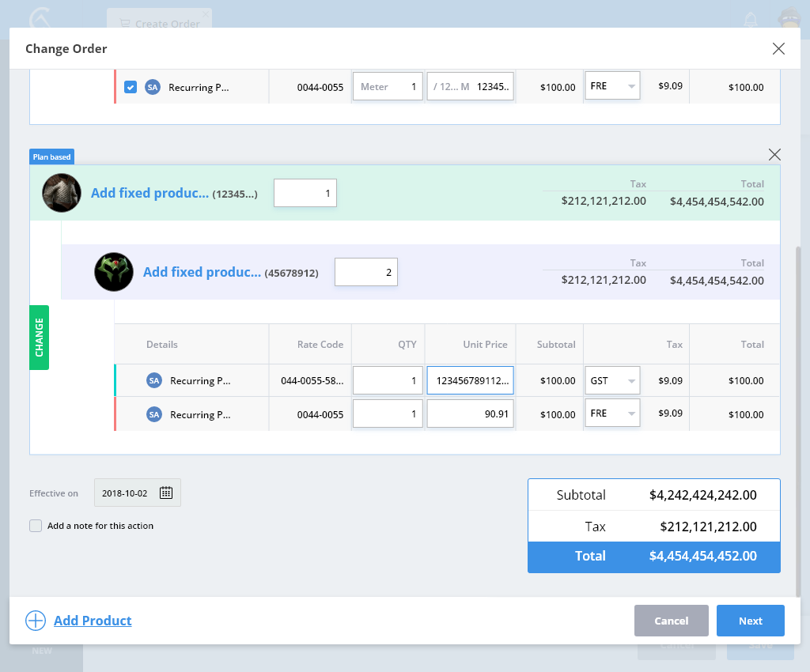Click the Add Product link
The image size is (810, 672).
pos(93,621)
